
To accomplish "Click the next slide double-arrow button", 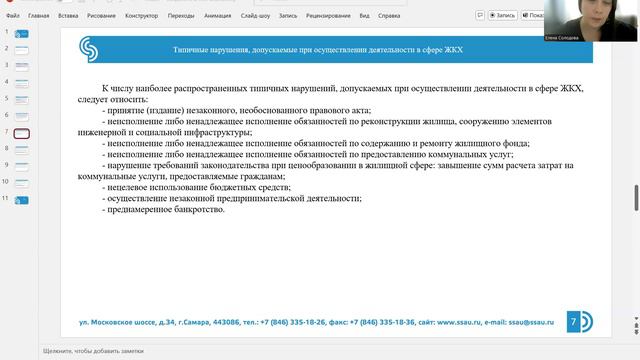I will coord(636,333).
